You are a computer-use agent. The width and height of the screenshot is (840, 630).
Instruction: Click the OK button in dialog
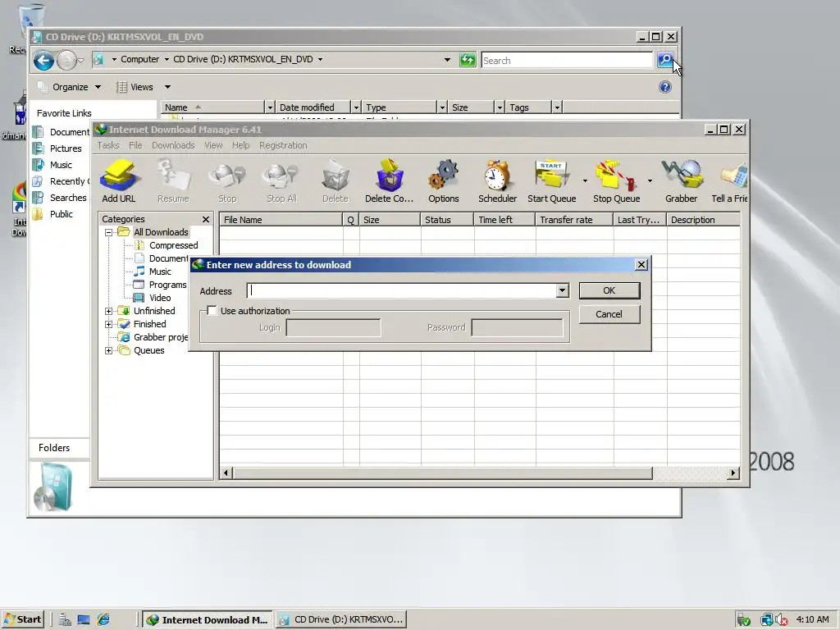tap(609, 290)
